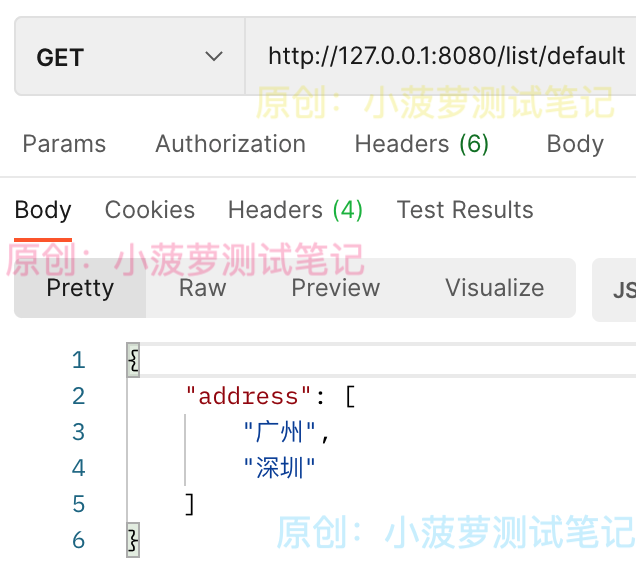The width and height of the screenshot is (636, 580).
Task: Switch to the response Cookies tab
Action: click(x=150, y=210)
